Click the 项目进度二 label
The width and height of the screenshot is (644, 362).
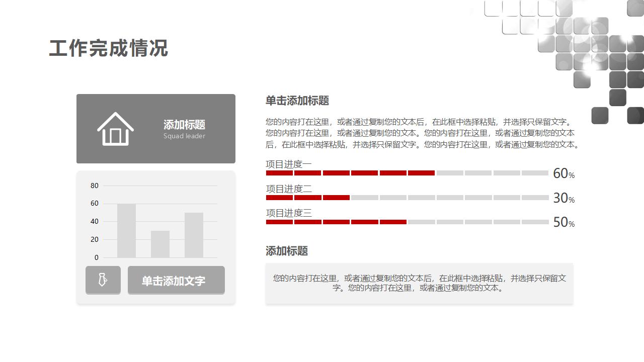tap(289, 189)
